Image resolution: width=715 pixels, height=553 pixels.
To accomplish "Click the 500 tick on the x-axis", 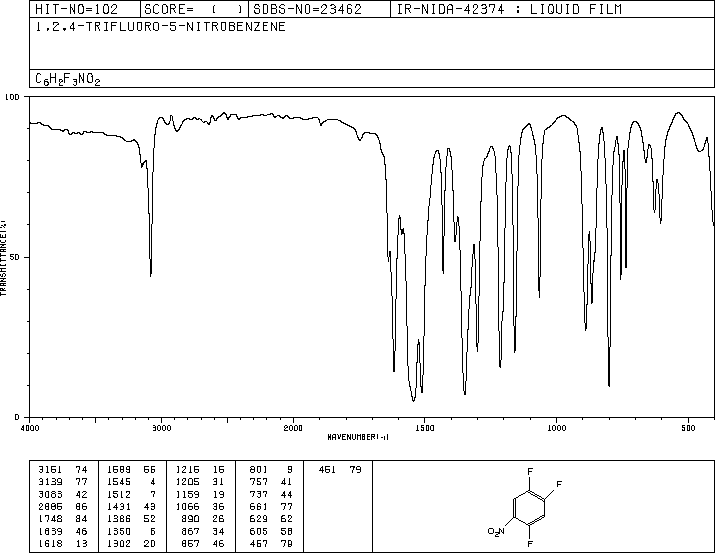I will pos(688,428).
